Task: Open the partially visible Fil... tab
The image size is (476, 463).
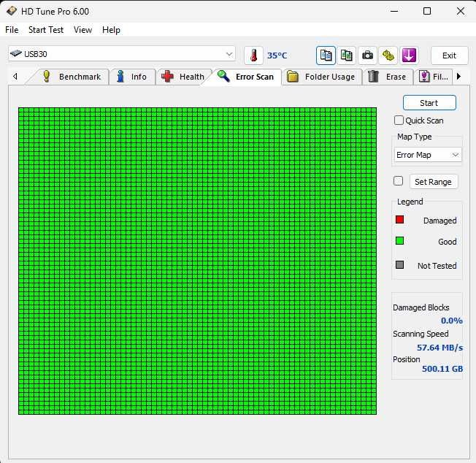Action: [434, 77]
